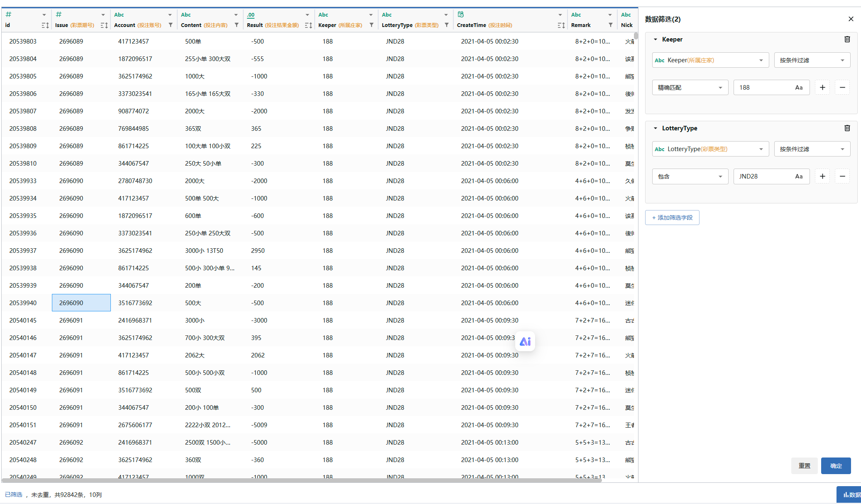
Task: Click the 重置 reset button
Action: (804, 466)
